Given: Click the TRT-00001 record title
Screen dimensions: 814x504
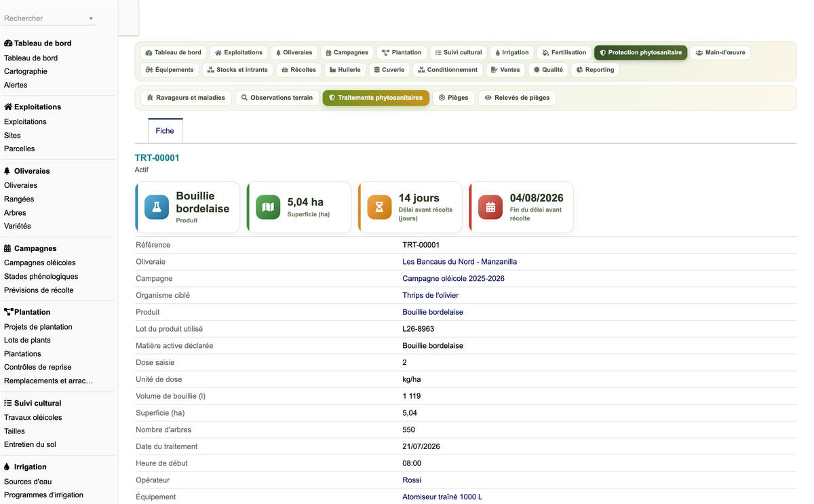Looking at the screenshot, I should click(157, 157).
